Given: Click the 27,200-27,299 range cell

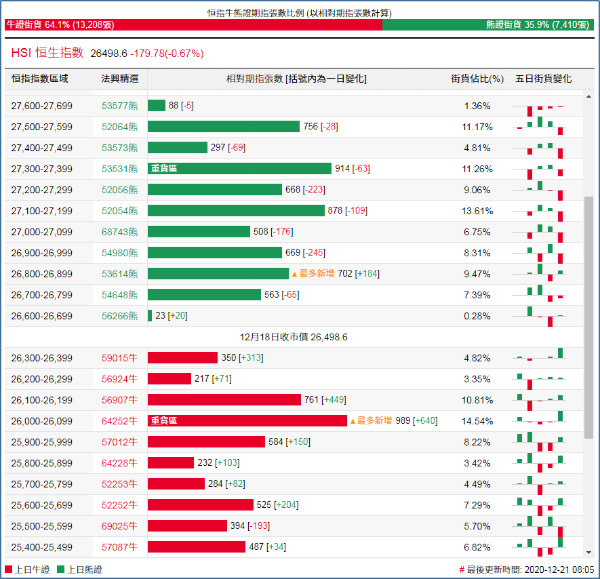Looking at the screenshot, I should tap(42, 190).
